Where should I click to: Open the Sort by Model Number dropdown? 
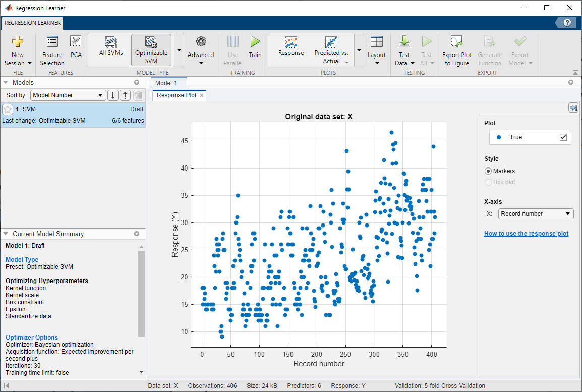pos(68,95)
